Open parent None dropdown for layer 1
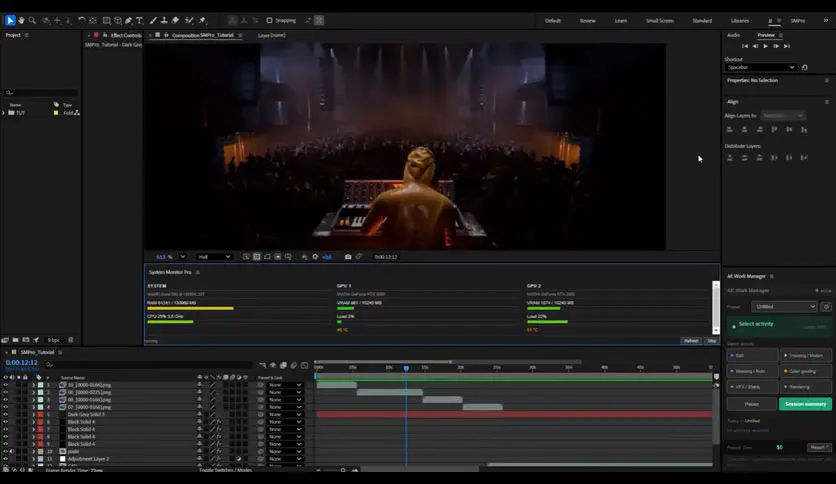The image size is (836, 484). pyautogui.click(x=285, y=385)
